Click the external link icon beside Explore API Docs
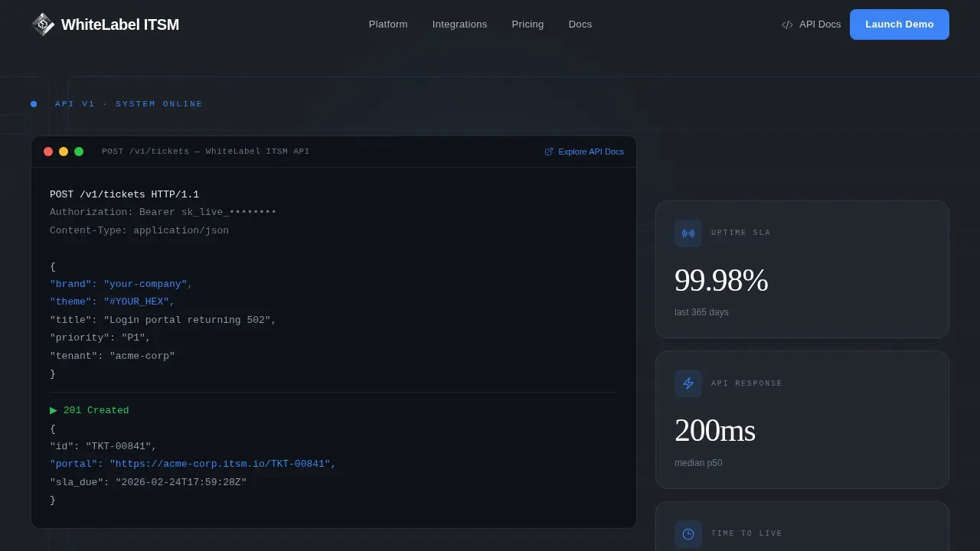Image resolution: width=980 pixels, height=551 pixels. [x=549, y=152]
